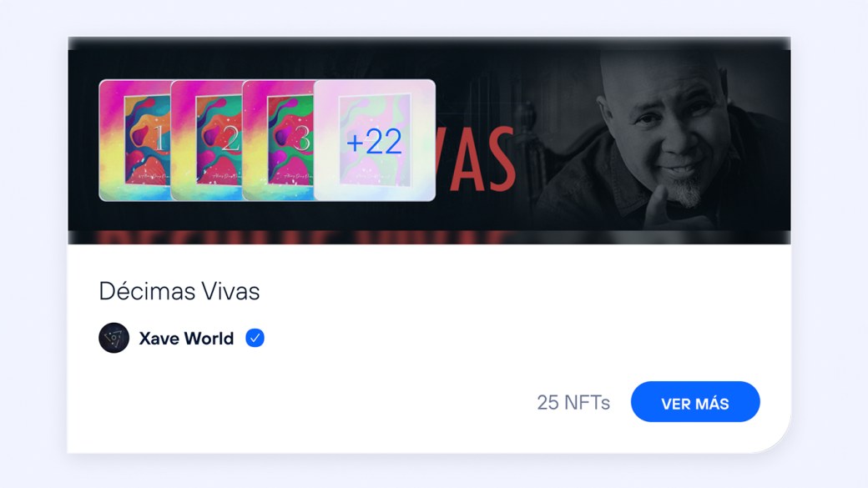The height and width of the screenshot is (488, 868).
Task: Click the dark blurred top edge of the banner
Action: coord(429,43)
